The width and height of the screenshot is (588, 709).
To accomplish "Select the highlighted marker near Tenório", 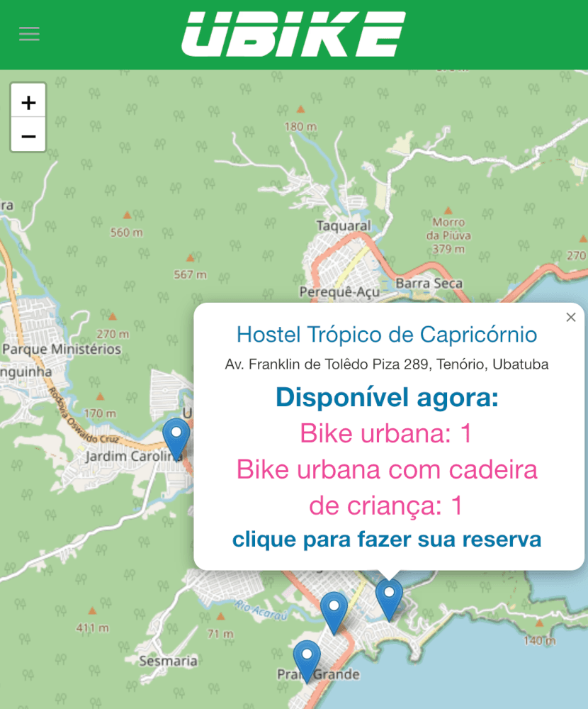I will 388,596.
